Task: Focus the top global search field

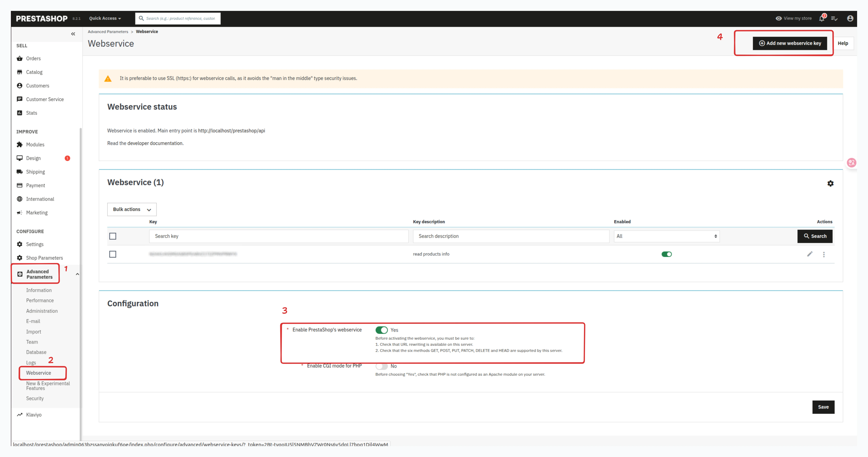Action: 178,19
